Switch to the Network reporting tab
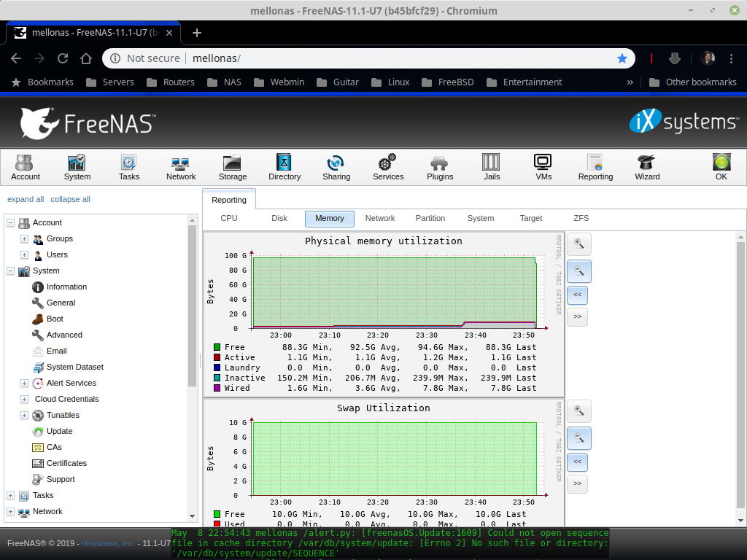This screenshot has width=747, height=560. (379, 218)
